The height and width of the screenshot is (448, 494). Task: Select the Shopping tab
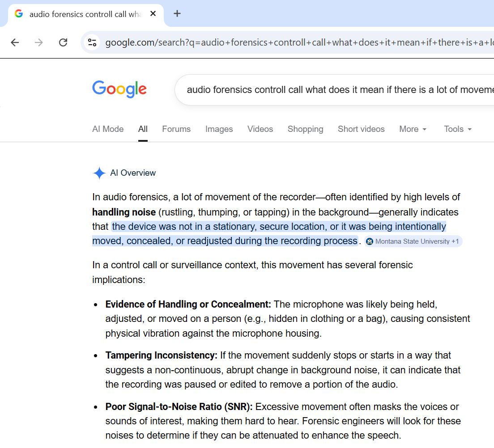click(x=305, y=129)
